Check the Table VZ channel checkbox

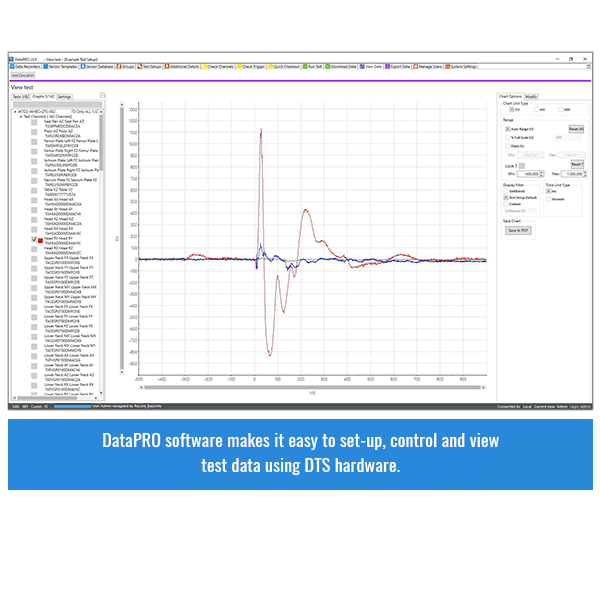pyautogui.click(x=34, y=191)
